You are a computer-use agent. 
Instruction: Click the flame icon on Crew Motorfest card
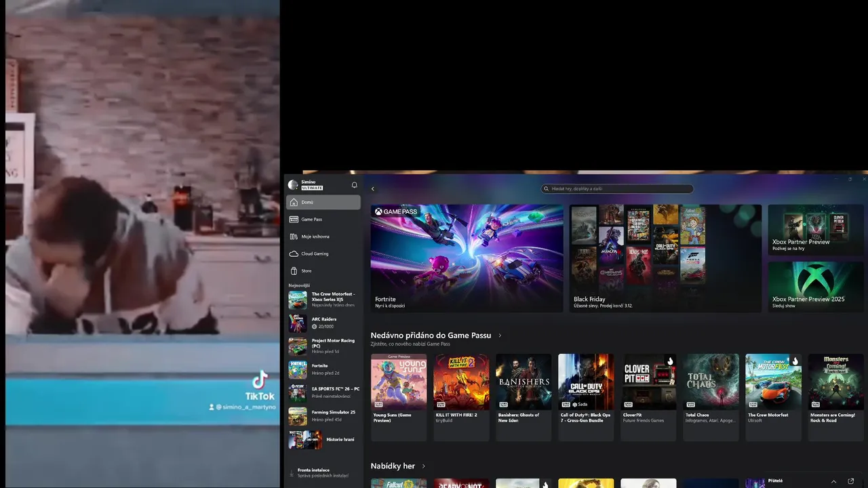pyautogui.click(x=795, y=361)
